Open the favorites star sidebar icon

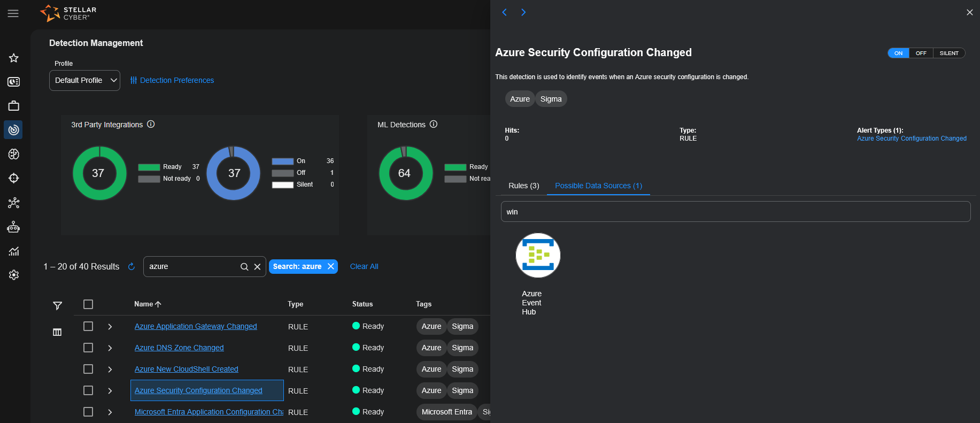14,58
